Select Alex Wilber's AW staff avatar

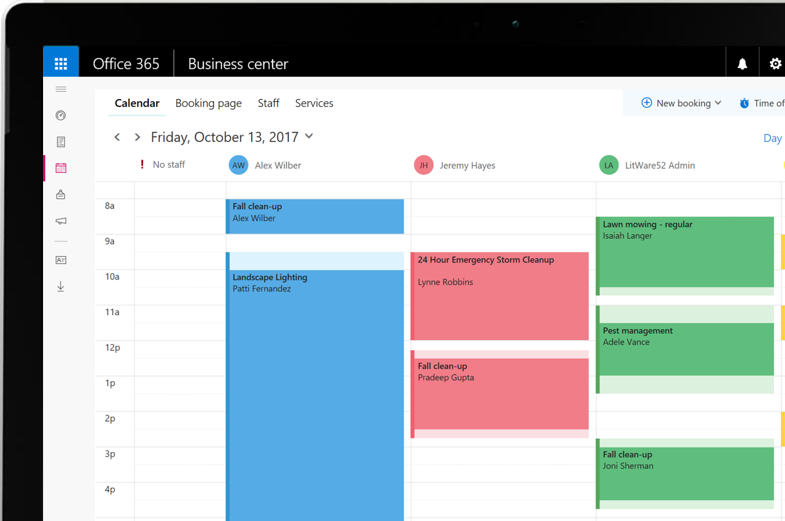[238, 165]
